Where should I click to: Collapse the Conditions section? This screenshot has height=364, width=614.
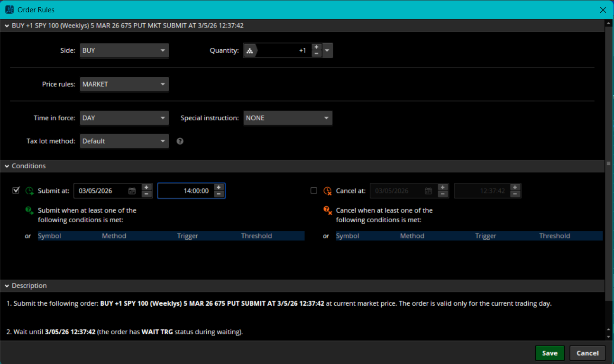(x=7, y=166)
